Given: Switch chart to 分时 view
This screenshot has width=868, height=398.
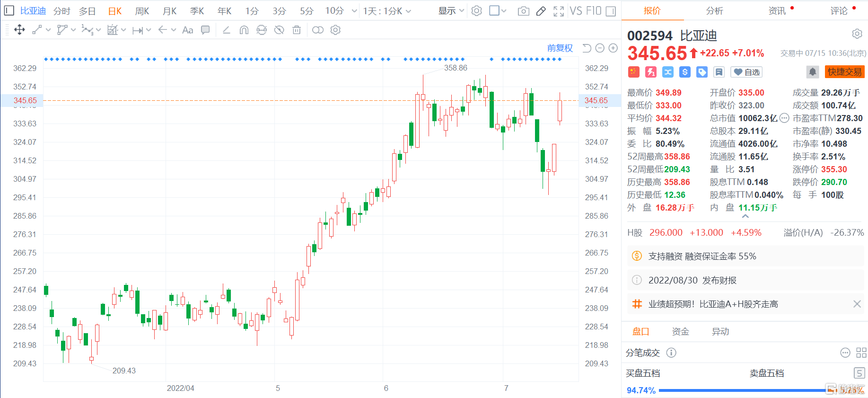Looking at the screenshot, I should [62, 11].
